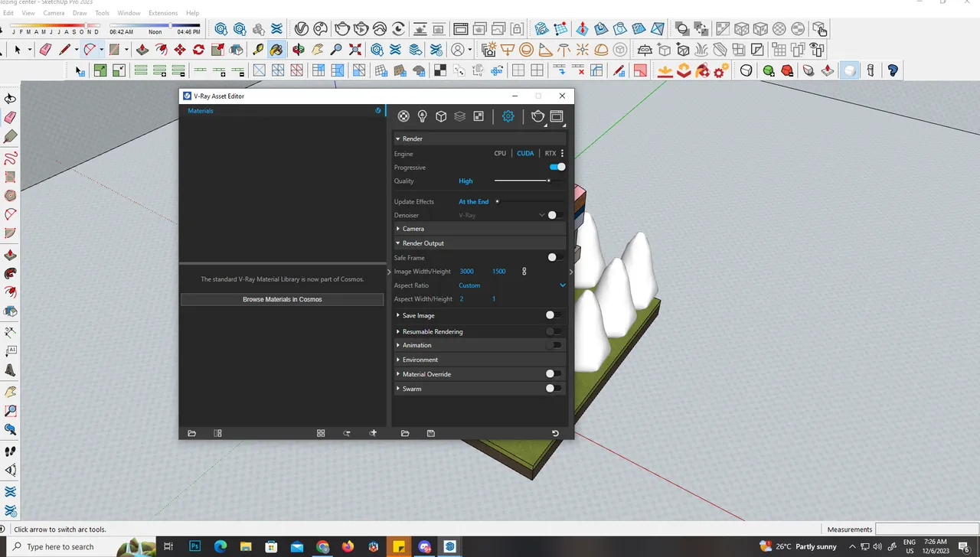Enable the Save Image toggle
980x557 pixels.
tap(554, 315)
